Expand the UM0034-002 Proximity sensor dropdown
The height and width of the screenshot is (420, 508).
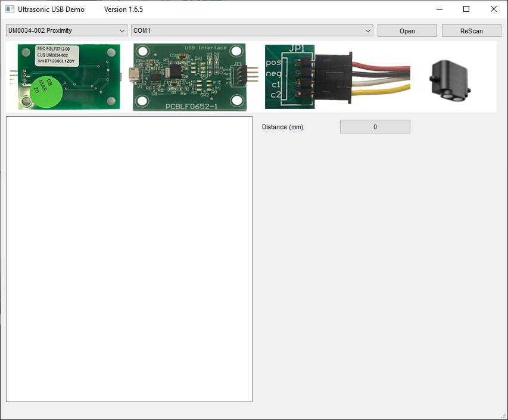pos(66,30)
